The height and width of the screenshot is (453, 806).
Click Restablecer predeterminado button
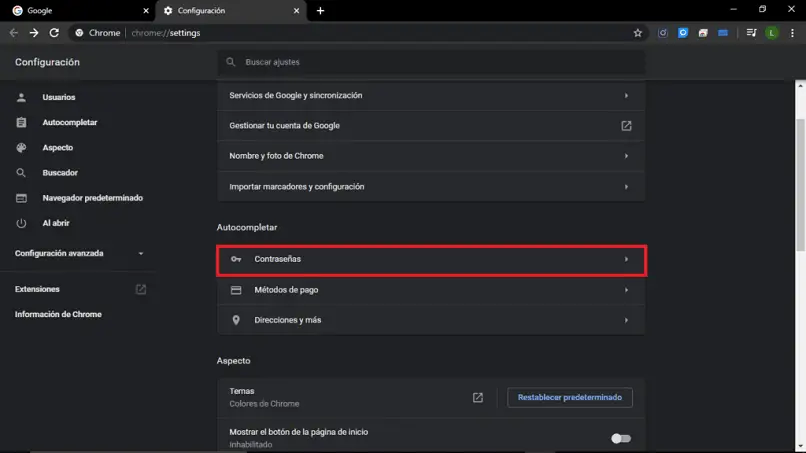pyautogui.click(x=570, y=397)
